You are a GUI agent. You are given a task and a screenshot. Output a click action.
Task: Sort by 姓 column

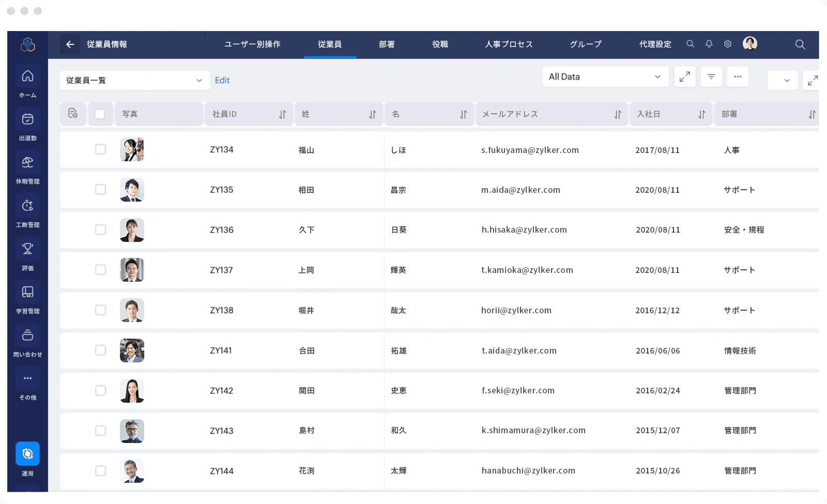372,114
